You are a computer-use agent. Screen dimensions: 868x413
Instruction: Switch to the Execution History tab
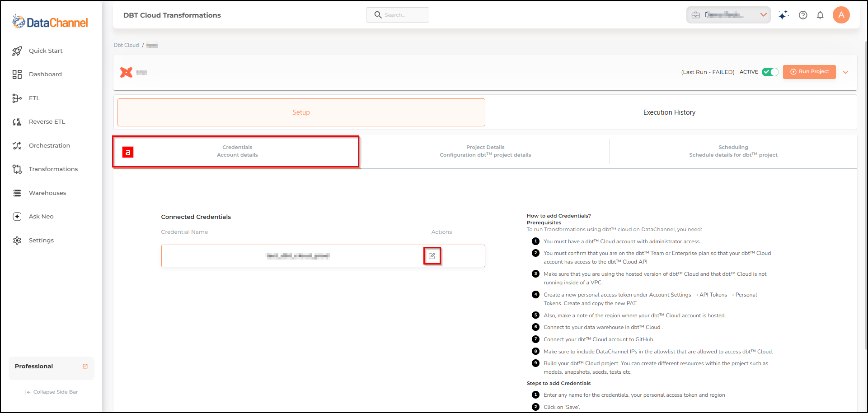669,112
